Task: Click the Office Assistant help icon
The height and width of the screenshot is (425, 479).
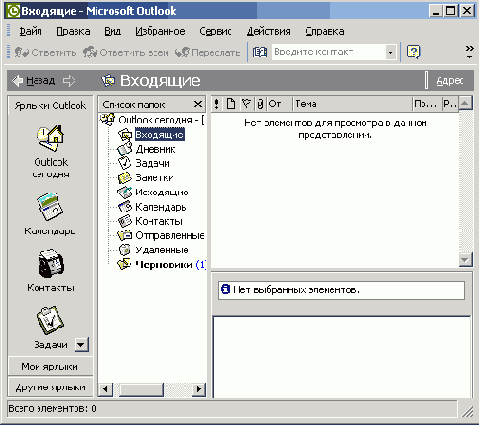Action: click(x=413, y=52)
